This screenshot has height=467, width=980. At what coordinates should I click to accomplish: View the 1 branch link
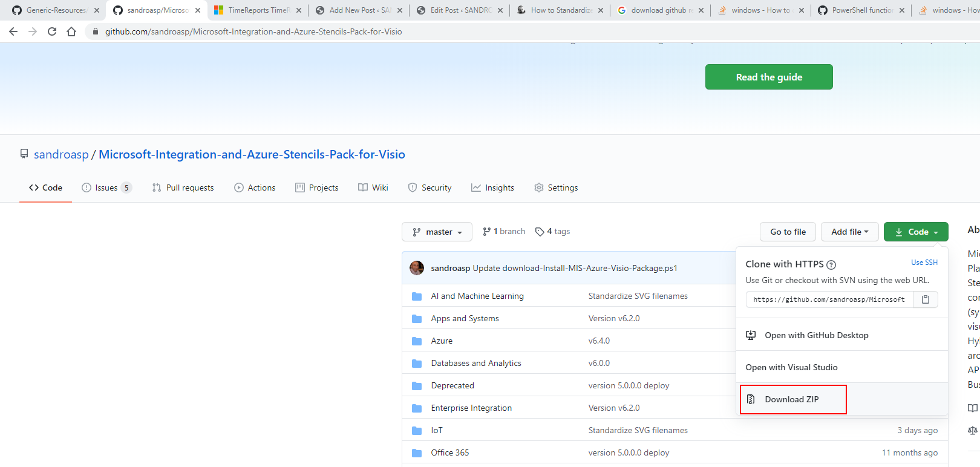click(x=504, y=232)
